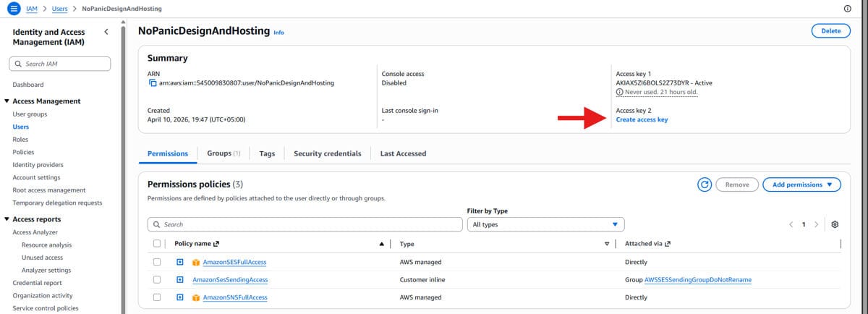868x314 pixels.
Task: Click the Attached via external link icon
Action: pyautogui.click(x=668, y=244)
